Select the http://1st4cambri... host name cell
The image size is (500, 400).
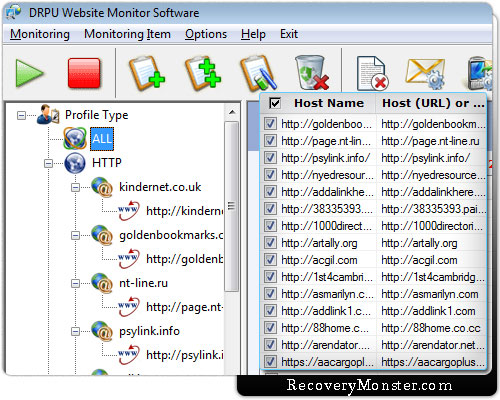coord(326,277)
